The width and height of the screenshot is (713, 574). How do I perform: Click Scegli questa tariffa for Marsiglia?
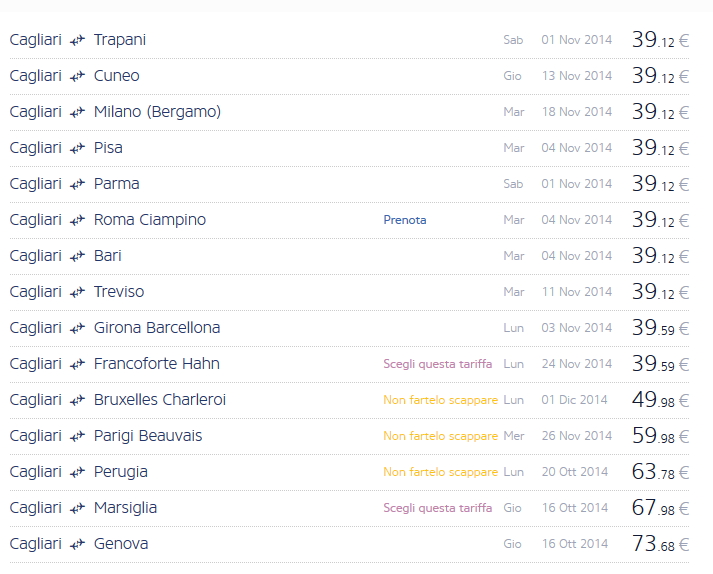click(x=437, y=508)
